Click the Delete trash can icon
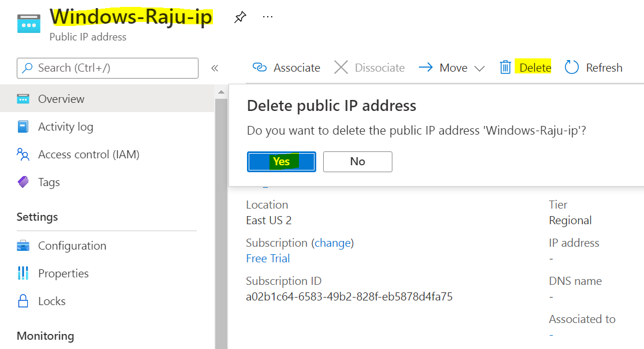This screenshot has width=644, height=349. point(505,67)
